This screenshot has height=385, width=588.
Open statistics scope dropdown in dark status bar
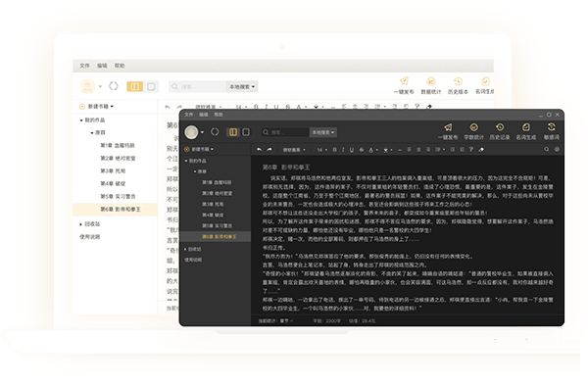[286, 321]
